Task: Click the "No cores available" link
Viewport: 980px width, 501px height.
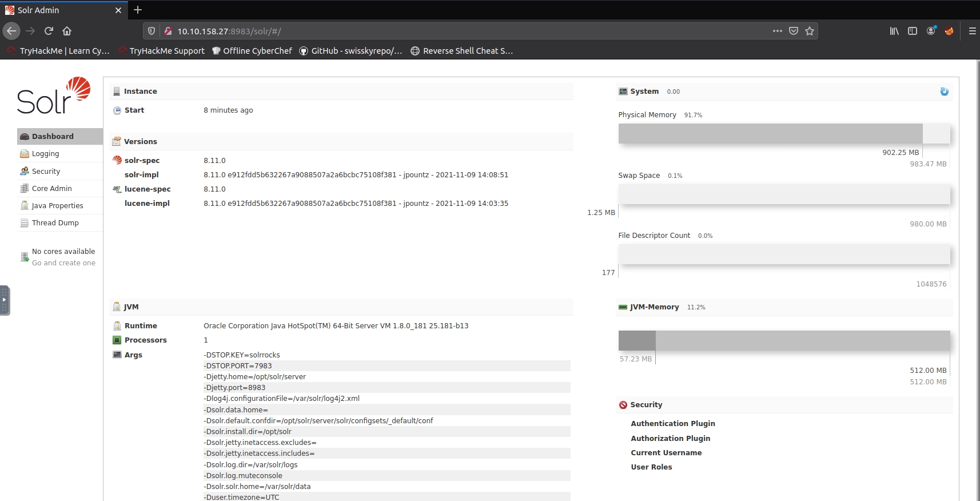Action: point(63,252)
